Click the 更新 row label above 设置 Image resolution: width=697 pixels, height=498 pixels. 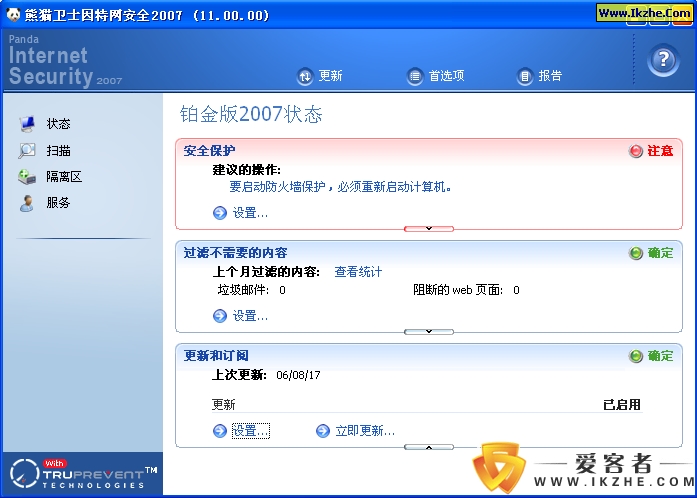click(x=224, y=405)
